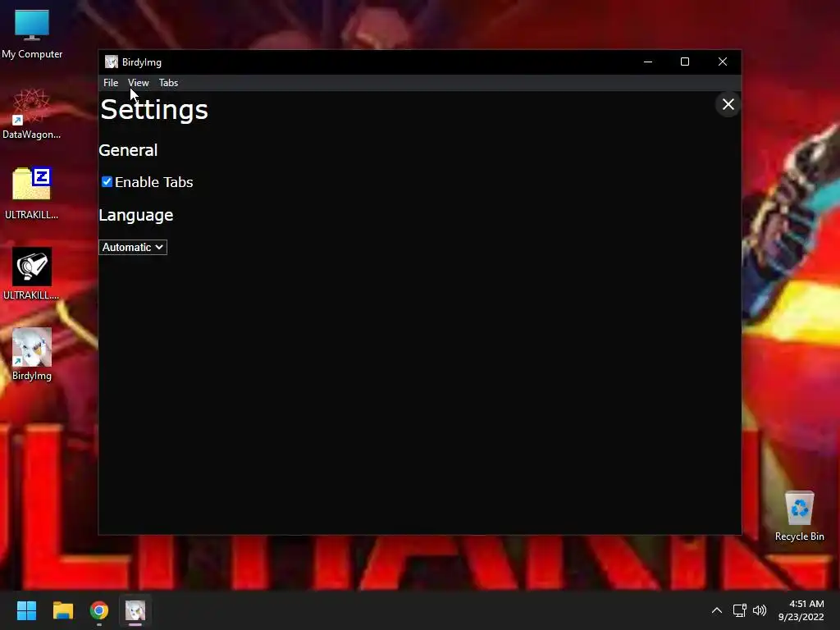
Task: Select the Recycle Bin icon
Action: pos(799,516)
